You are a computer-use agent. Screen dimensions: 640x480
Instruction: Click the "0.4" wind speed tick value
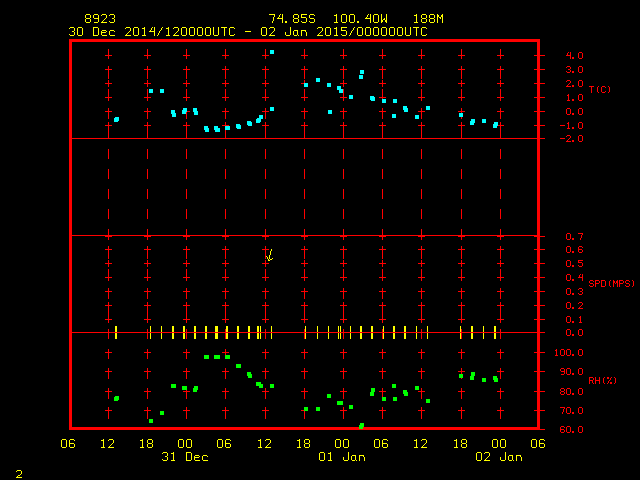click(x=574, y=278)
